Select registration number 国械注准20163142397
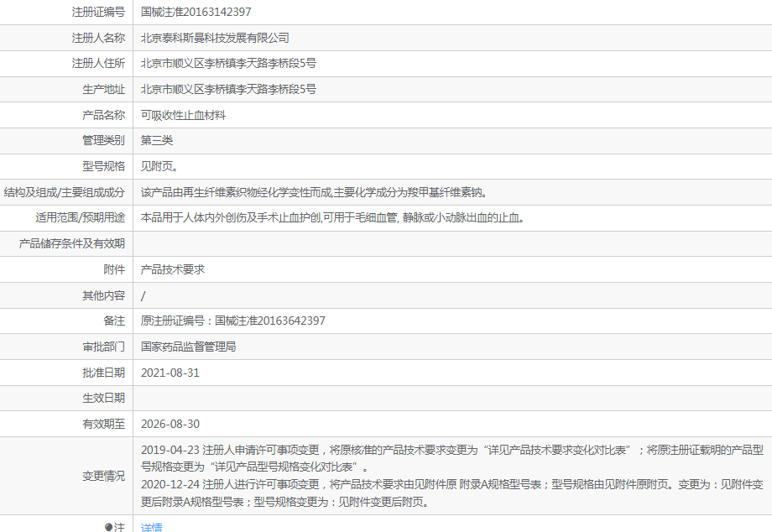 point(196,12)
